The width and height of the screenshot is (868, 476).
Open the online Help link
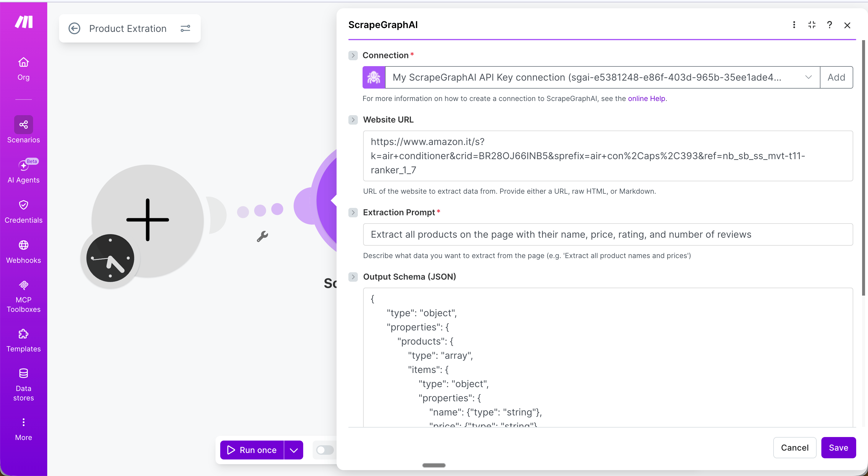[x=646, y=98]
